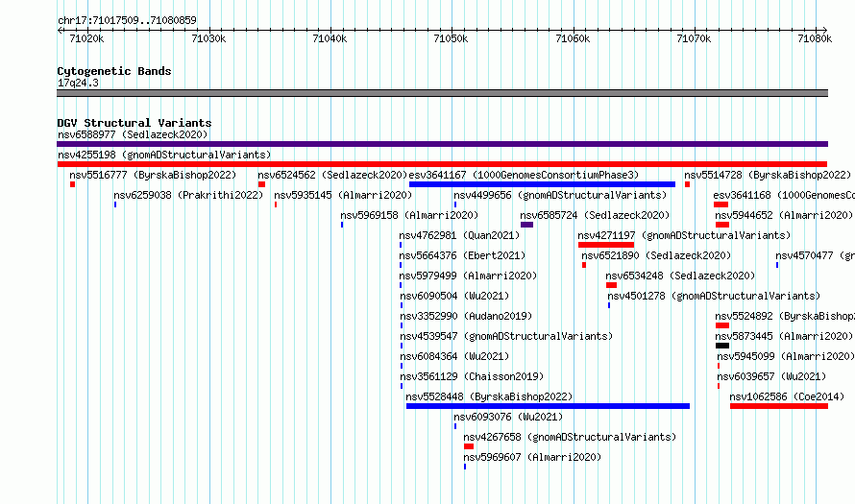Click the nsv6588977 (Sedlazeck2020) variant label
The height and width of the screenshot is (504, 855).
point(133,134)
